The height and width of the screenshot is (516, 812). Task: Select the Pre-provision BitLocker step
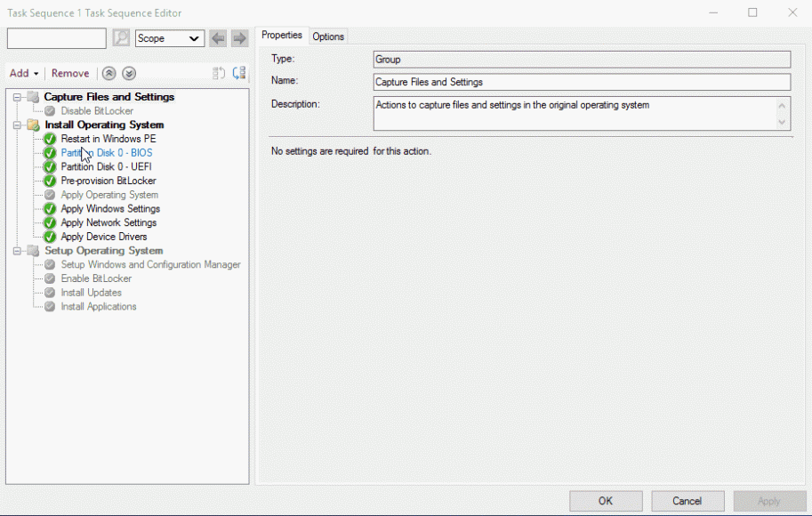pyautogui.click(x=109, y=181)
